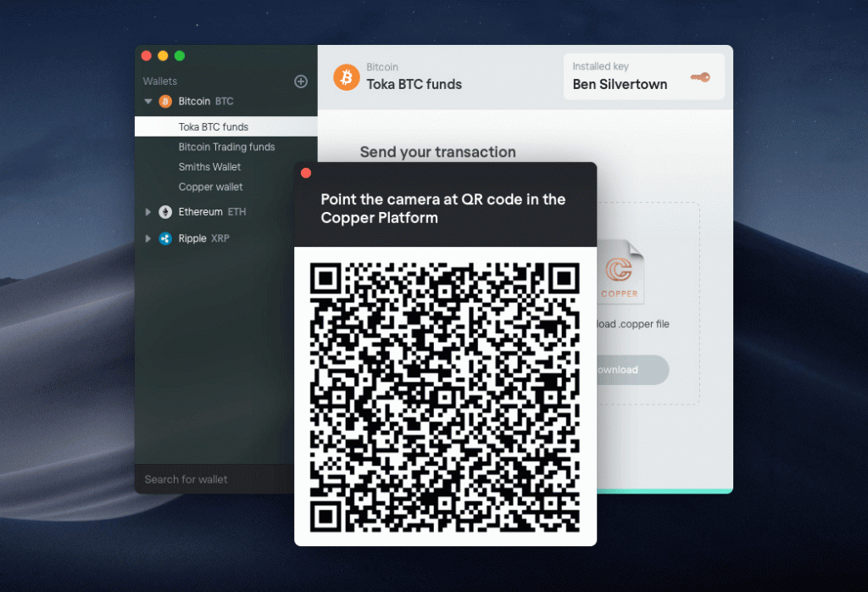This screenshot has height=592, width=868.
Task: Open Bitcoin Trading funds wallet
Action: point(226,147)
